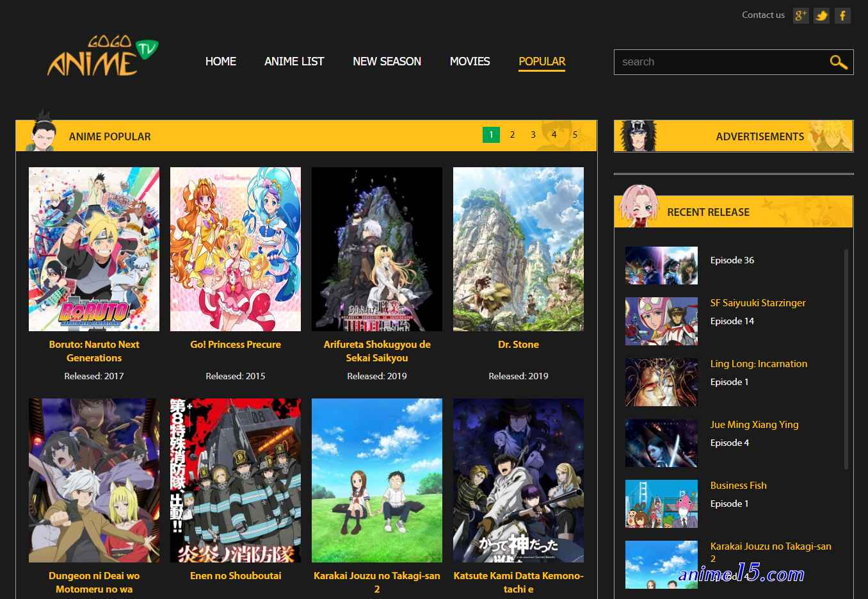Click Released: 2017 under Boruto
The width and height of the screenshot is (868, 599).
(94, 376)
